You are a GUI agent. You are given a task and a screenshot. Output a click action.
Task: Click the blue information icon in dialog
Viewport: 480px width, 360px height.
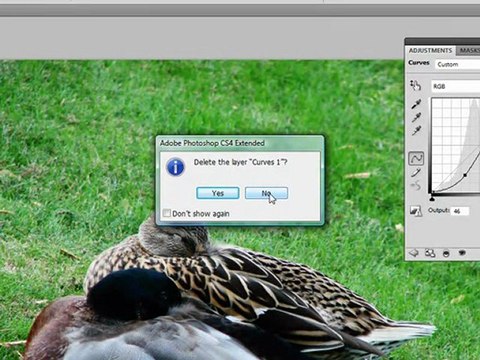point(176,167)
